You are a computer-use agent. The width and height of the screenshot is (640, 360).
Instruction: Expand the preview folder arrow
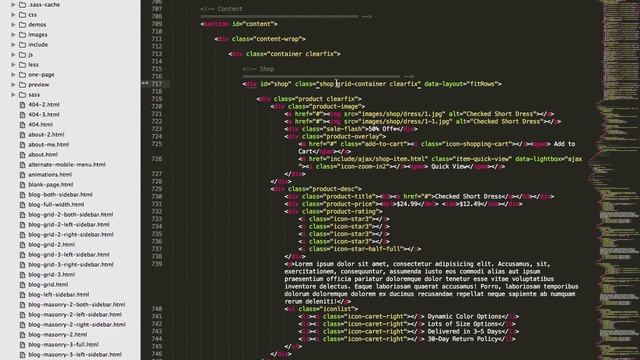13,84
